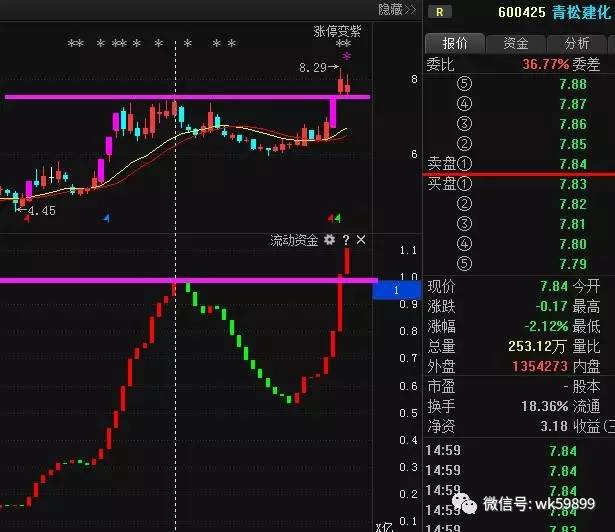
Task: Click the 委比 value 36.77%
Action: pyautogui.click(x=545, y=64)
